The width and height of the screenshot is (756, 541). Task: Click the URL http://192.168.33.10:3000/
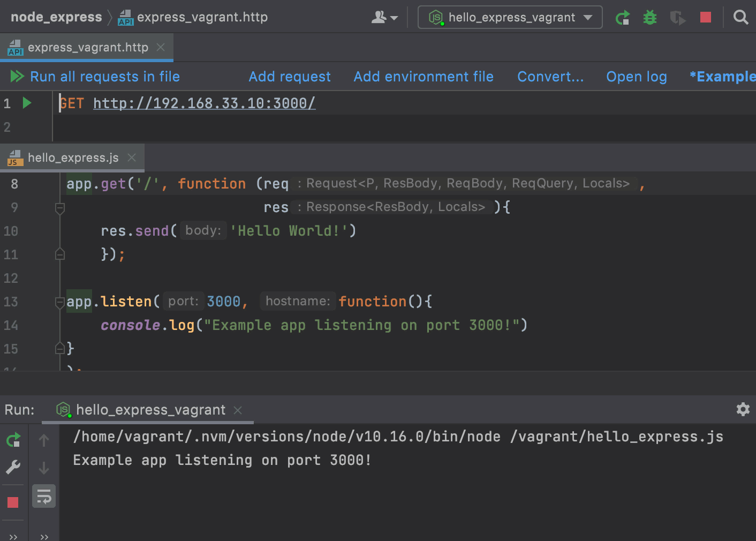[x=204, y=103]
